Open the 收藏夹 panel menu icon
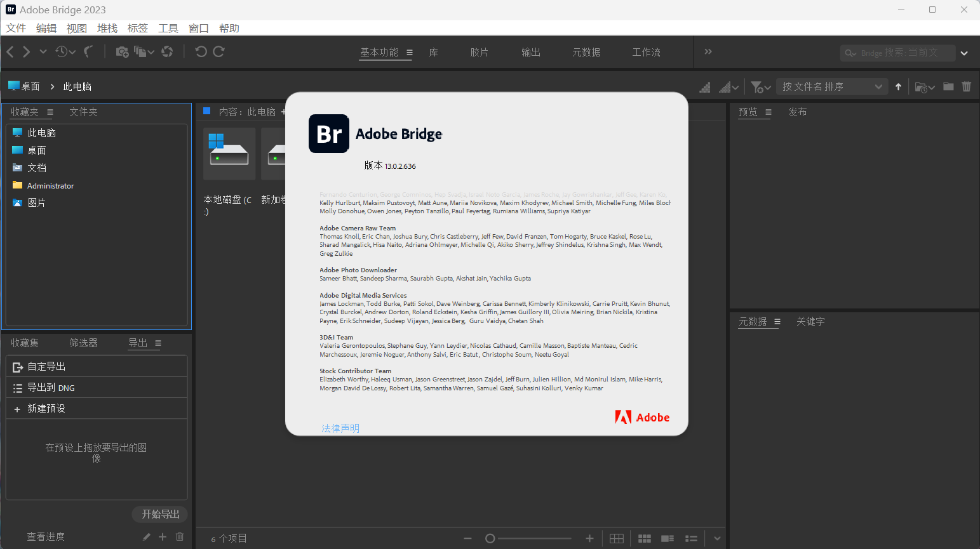The image size is (980, 549). 50,112
